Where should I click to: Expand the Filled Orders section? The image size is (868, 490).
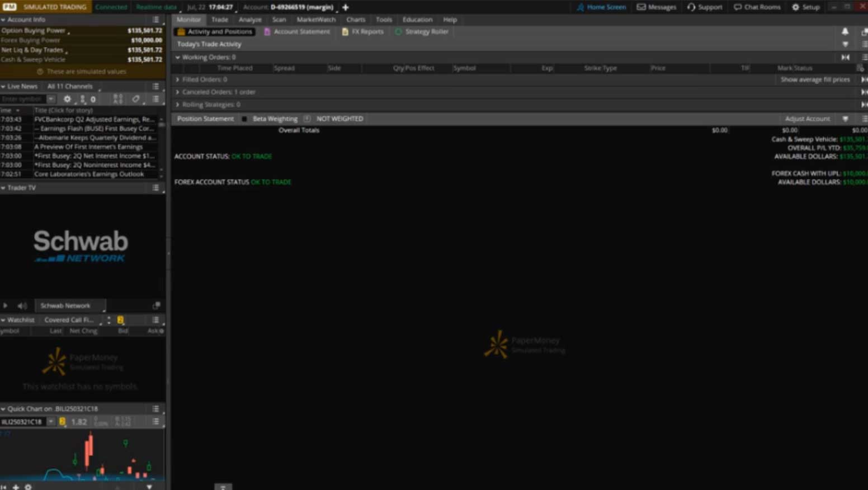178,79
